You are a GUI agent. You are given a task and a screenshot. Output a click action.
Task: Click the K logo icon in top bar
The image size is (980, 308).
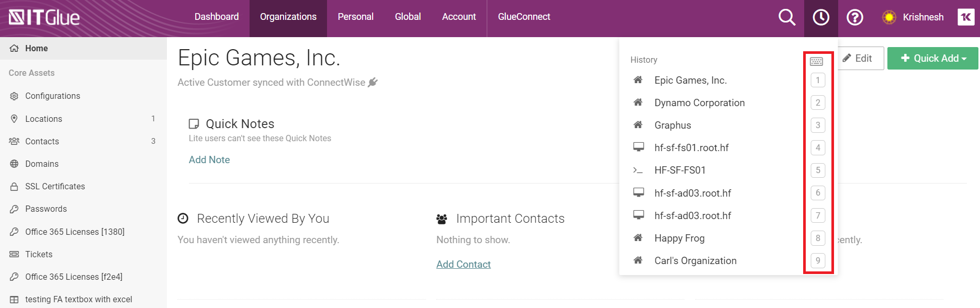[966, 17]
